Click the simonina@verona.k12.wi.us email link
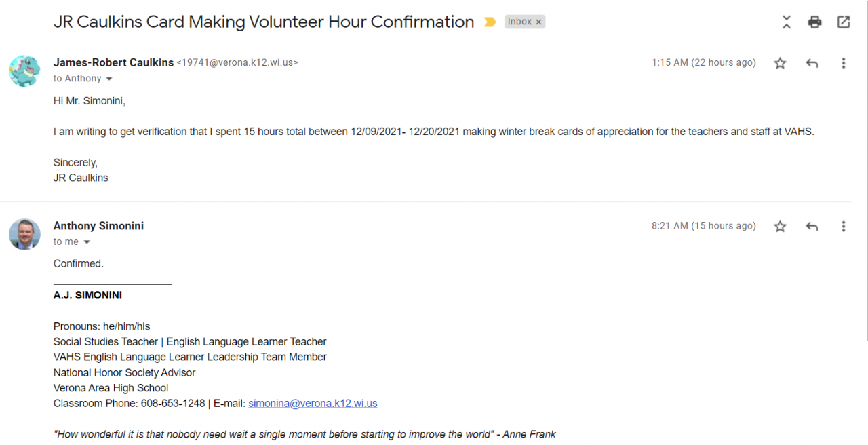 pos(313,404)
